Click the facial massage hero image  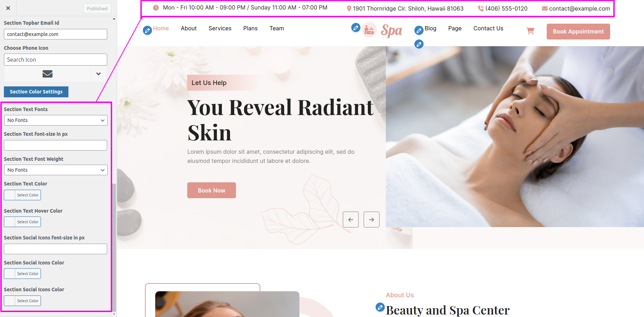coord(515,136)
